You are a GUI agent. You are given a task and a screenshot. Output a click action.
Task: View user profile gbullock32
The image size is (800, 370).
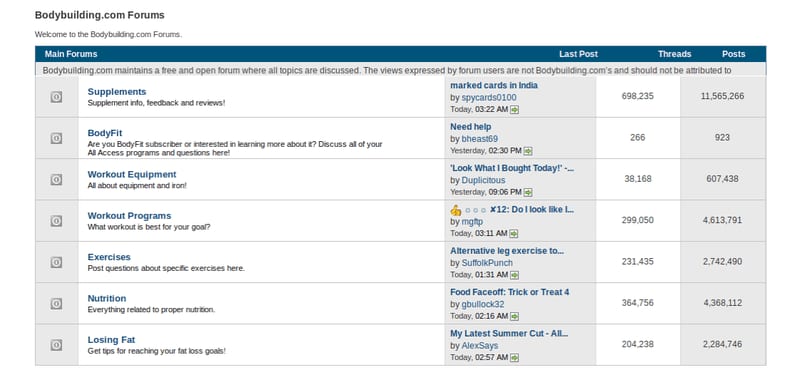coord(483,304)
